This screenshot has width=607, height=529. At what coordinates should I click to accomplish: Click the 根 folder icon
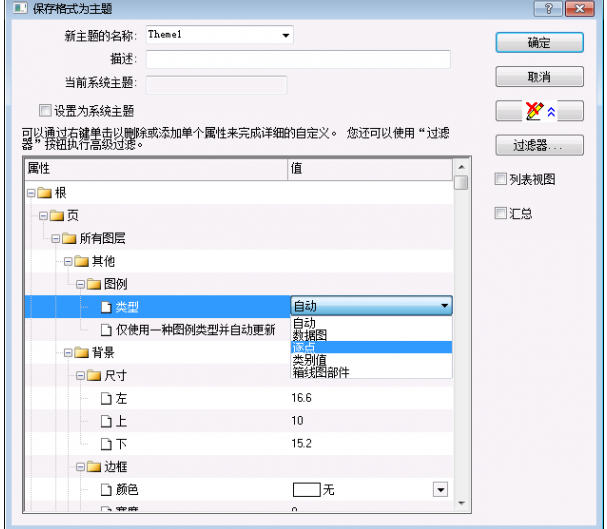click(x=45, y=192)
